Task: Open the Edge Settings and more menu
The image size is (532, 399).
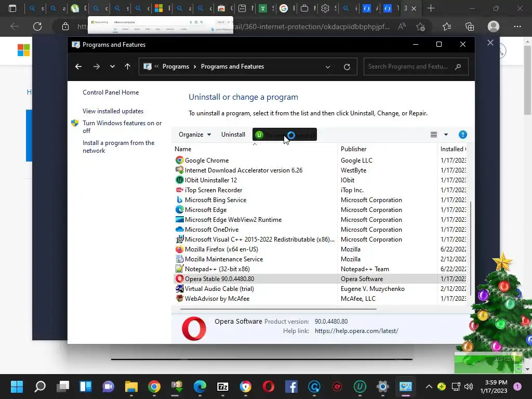Action: [x=517, y=26]
